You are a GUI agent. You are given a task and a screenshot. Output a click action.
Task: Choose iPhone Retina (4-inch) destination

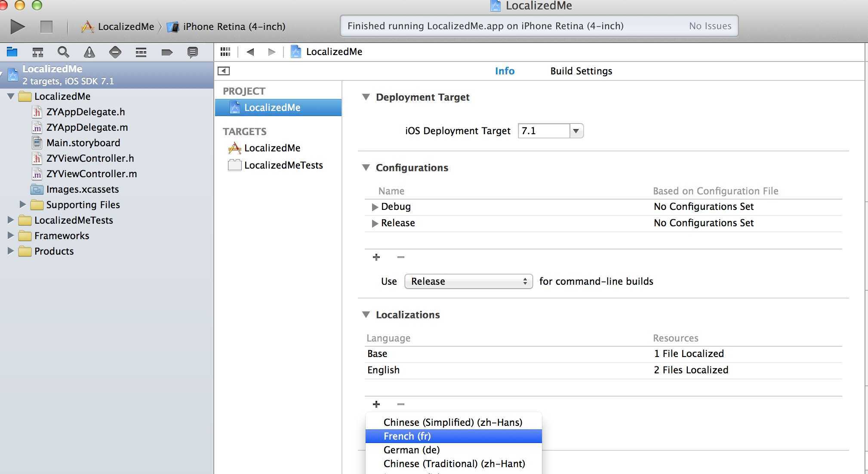[x=226, y=27]
